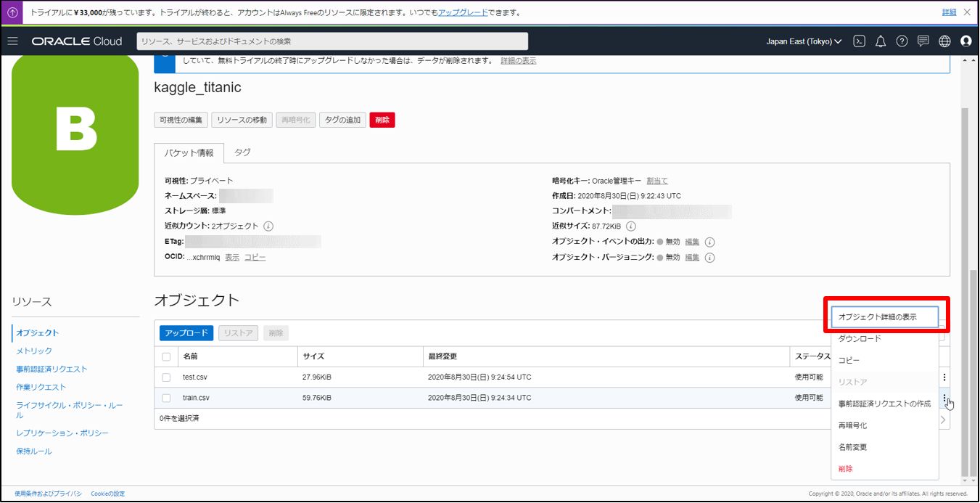Image resolution: width=980 pixels, height=503 pixels.
Task: Click the red 削除 bucket button
Action: (x=382, y=120)
